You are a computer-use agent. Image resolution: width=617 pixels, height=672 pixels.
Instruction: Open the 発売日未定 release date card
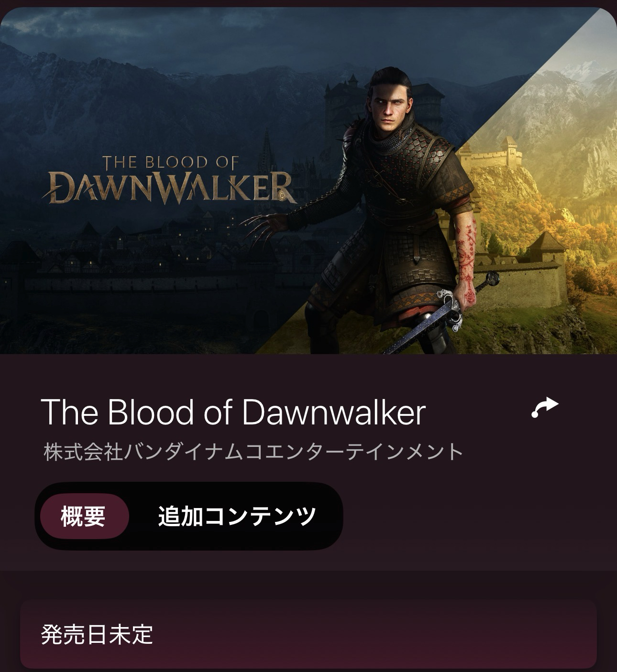tap(308, 634)
